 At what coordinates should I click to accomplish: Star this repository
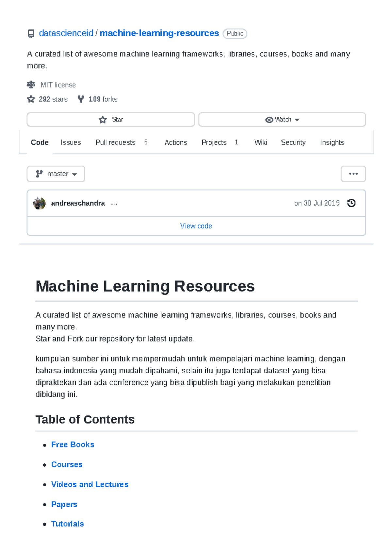click(x=111, y=120)
